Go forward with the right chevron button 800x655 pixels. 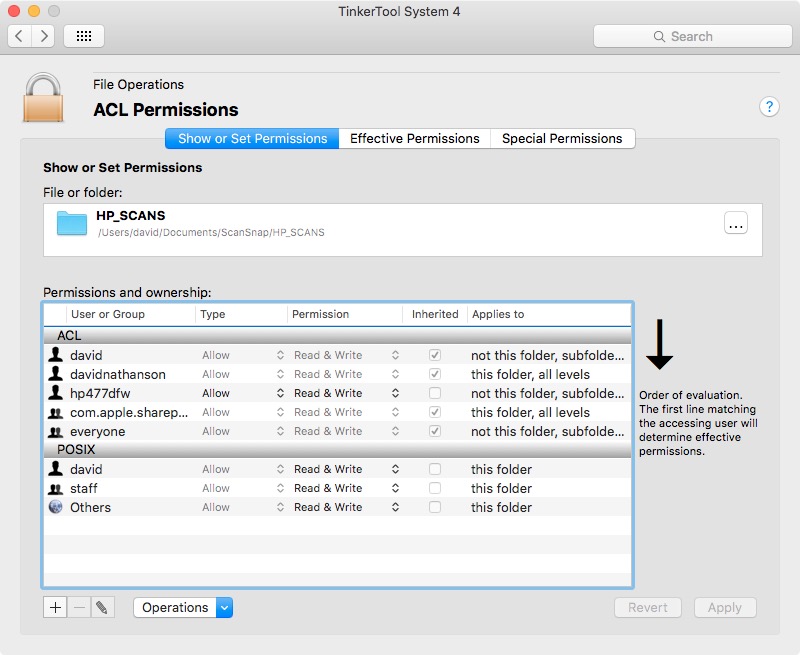[x=43, y=36]
